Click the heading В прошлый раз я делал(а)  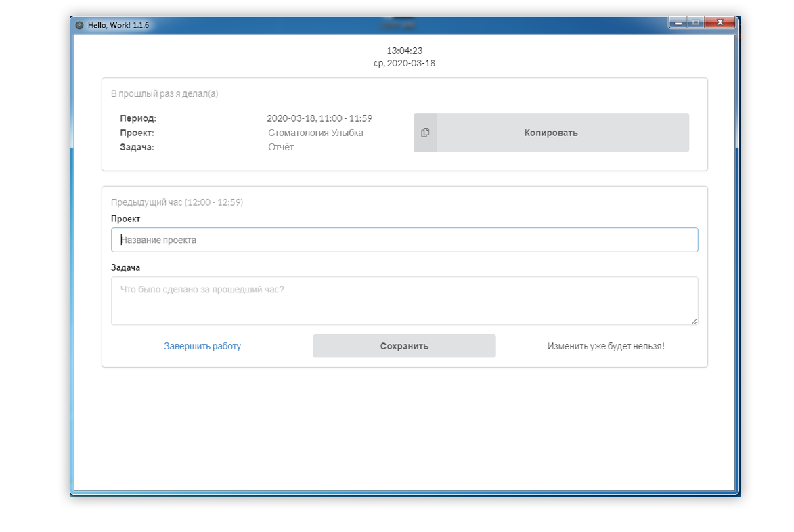click(164, 93)
